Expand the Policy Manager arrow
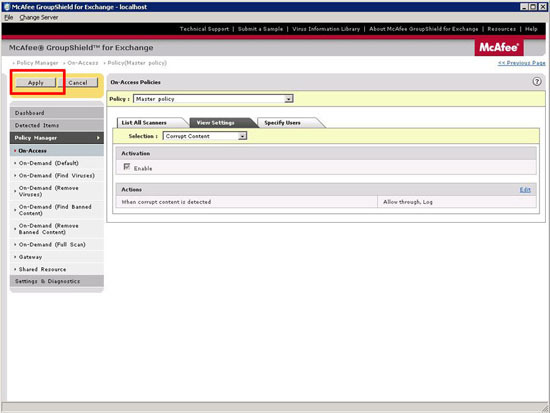 pos(98,138)
